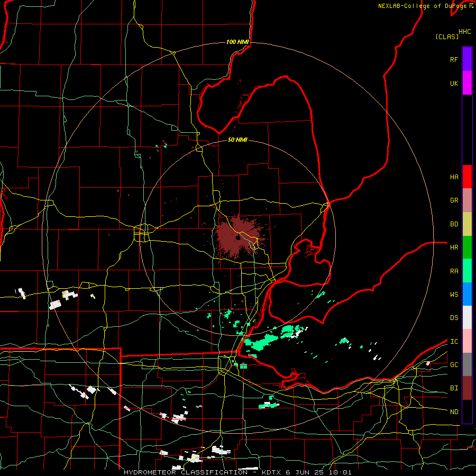Click the '100 NMI' range ring label
The width and height of the screenshot is (476, 476).
(x=237, y=42)
